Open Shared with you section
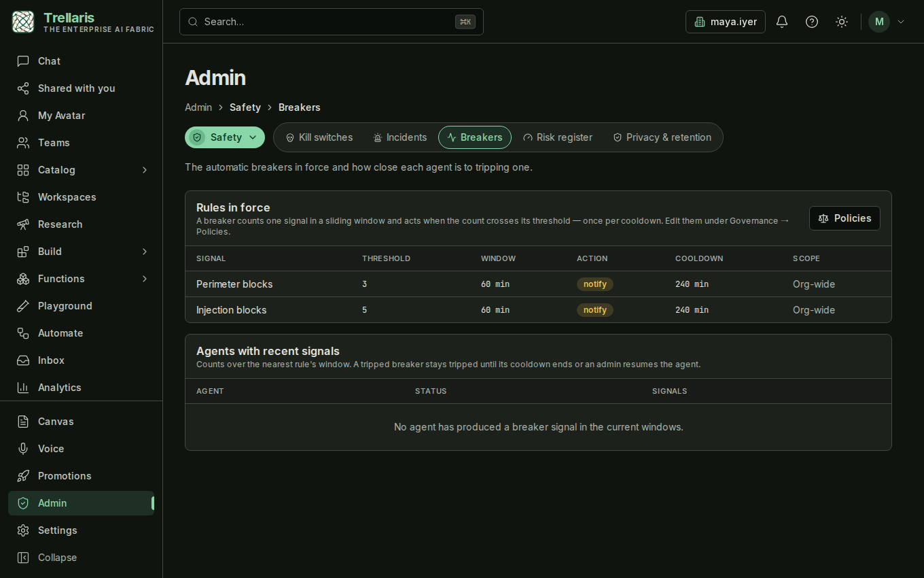Viewport: 924px width, 578px height. point(81,88)
